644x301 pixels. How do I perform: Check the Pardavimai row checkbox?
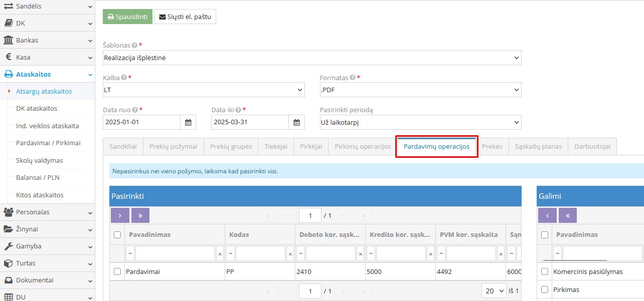click(x=117, y=271)
